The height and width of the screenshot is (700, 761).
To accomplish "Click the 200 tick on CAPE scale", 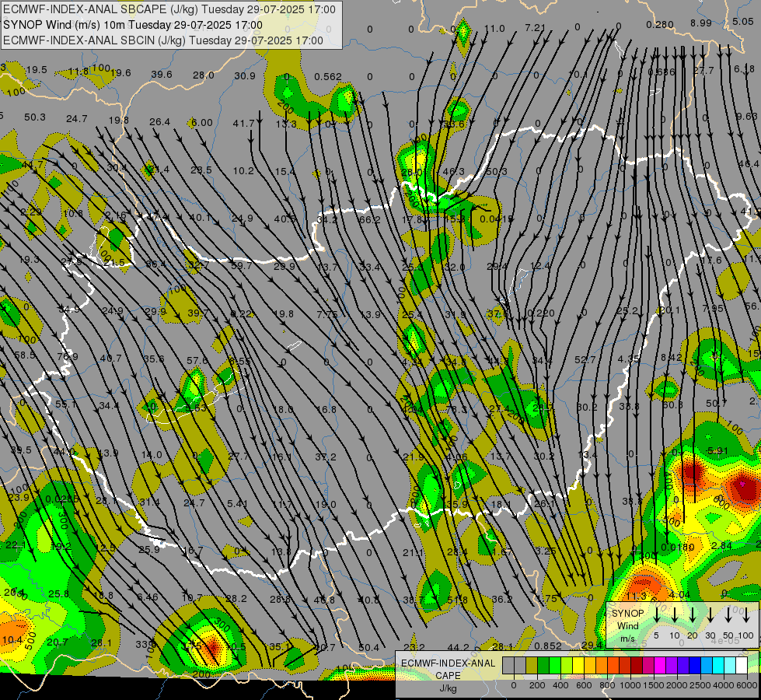I will click(537, 685).
